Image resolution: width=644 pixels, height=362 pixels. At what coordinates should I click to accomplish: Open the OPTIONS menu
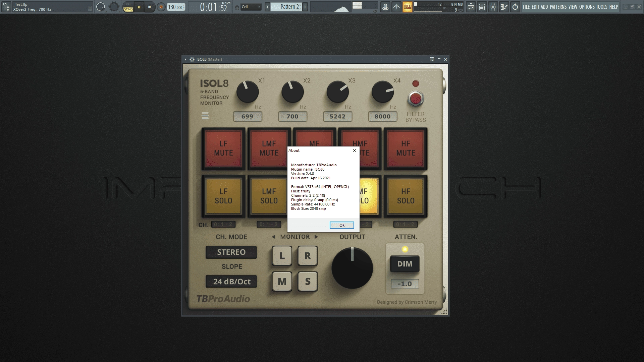tap(587, 7)
